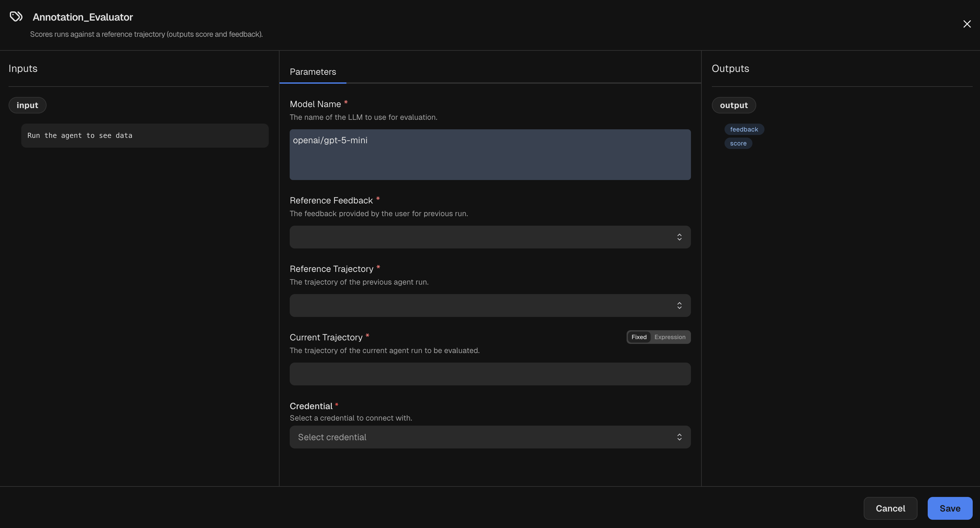Click the Reference Trajectory field chevron icon
This screenshot has height=528, width=980.
coord(680,306)
